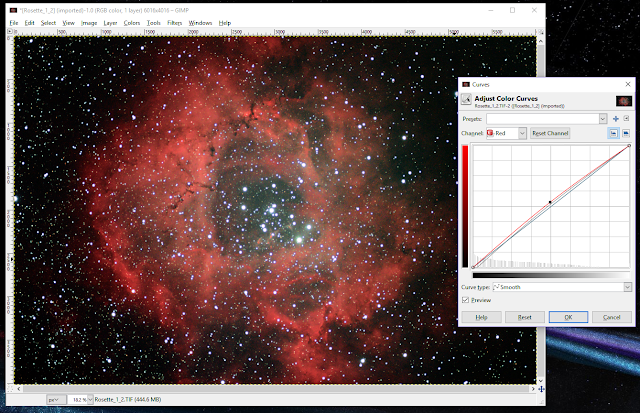The height and width of the screenshot is (413, 640).
Task: Switch histogram to logarithmic view
Action: click(x=626, y=133)
